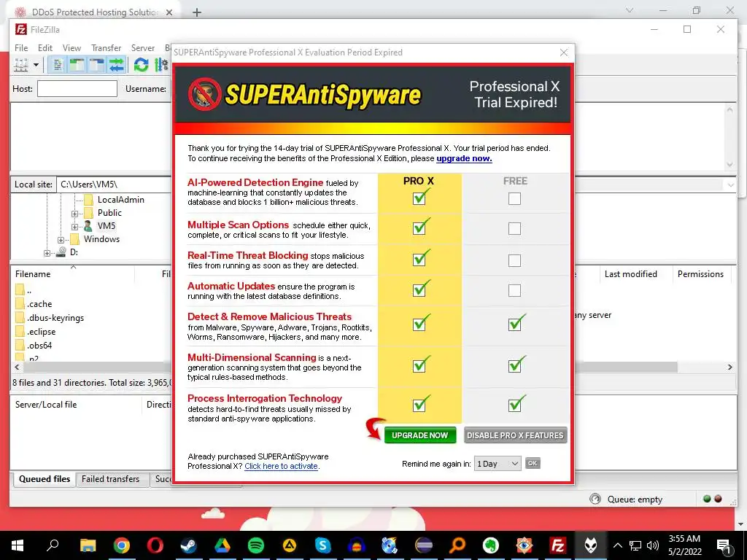Switch to the Failed transfers tab
Image resolution: width=747 pixels, height=560 pixels.
coord(111,479)
